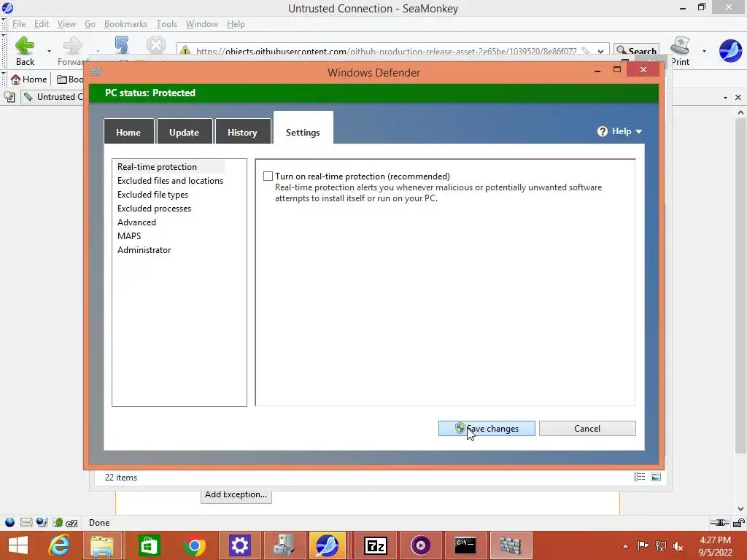Screen dimensions: 747x560
Task: Show hidden tray icons arrow
Action: tap(625, 545)
